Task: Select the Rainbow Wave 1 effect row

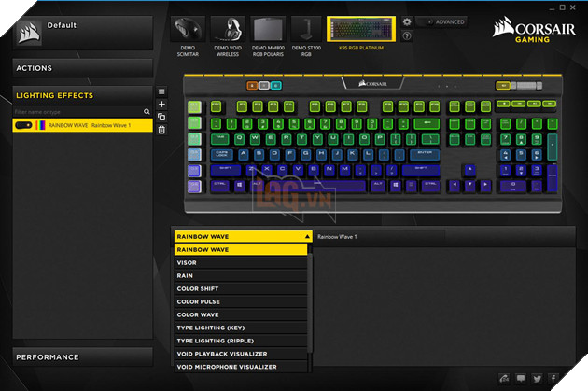Action: (83, 125)
